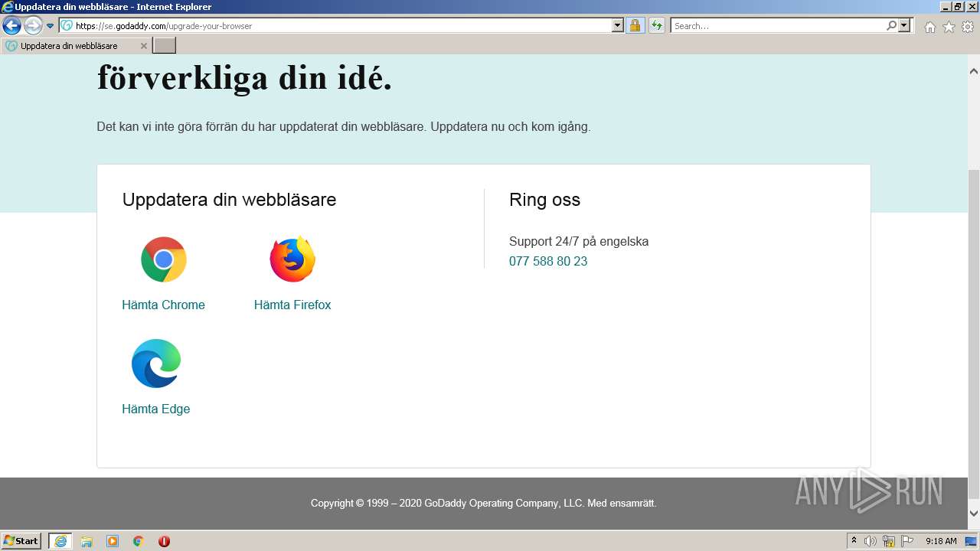Expand the address bar autocomplete dropdown
Screen dimensions: 980x551
tap(618, 26)
